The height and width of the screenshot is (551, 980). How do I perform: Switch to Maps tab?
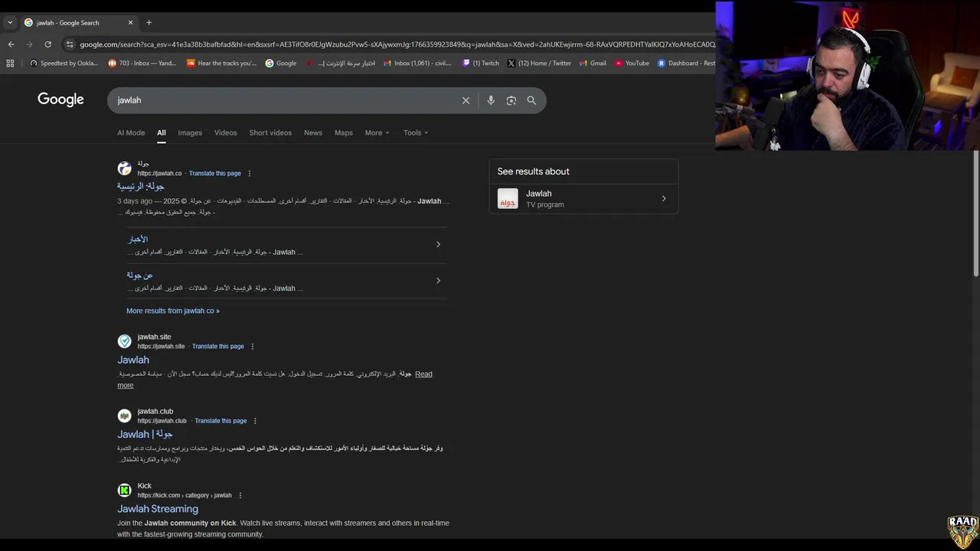[344, 132]
